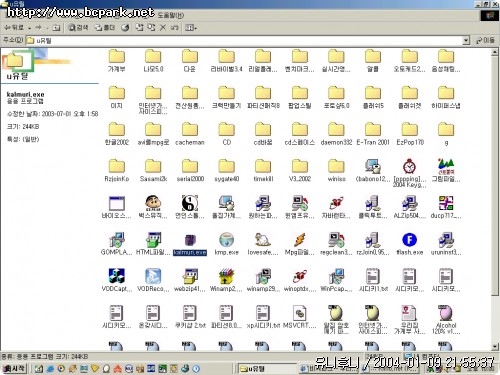Click the Up one folder toolbar icon
The width and height of the screenshot is (500, 375).
coord(56,28)
